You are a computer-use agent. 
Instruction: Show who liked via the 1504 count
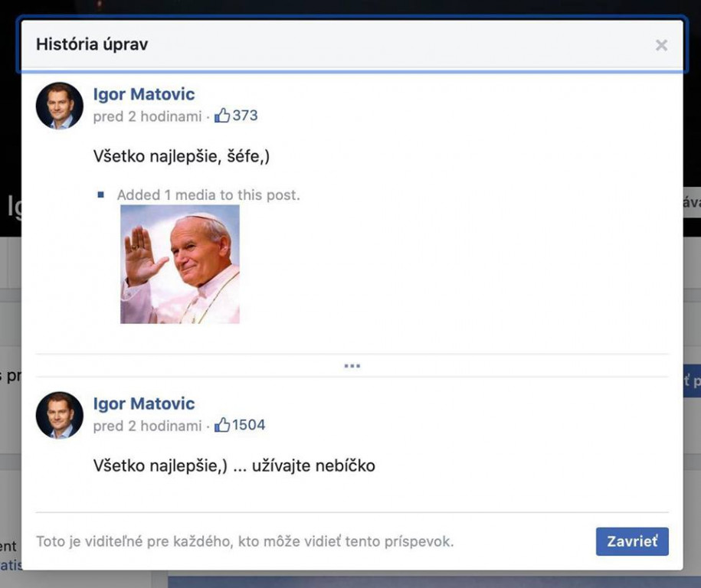pos(249,425)
